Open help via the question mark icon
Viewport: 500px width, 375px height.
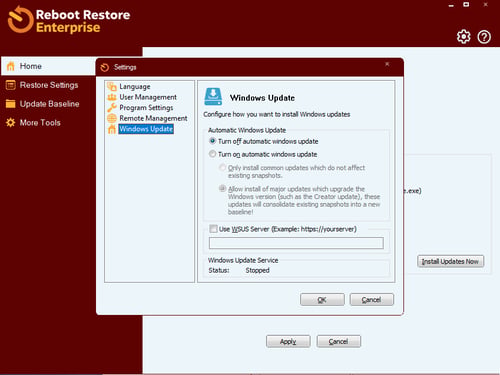coord(484,37)
